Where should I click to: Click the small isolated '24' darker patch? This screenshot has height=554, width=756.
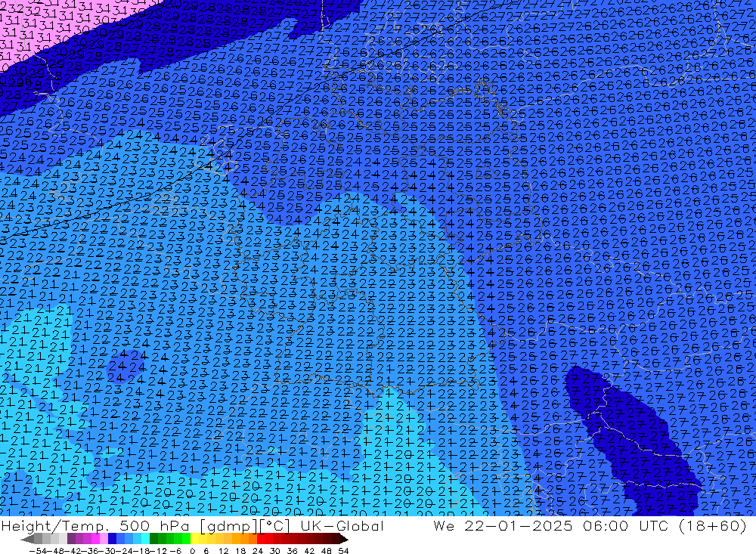click(x=127, y=367)
